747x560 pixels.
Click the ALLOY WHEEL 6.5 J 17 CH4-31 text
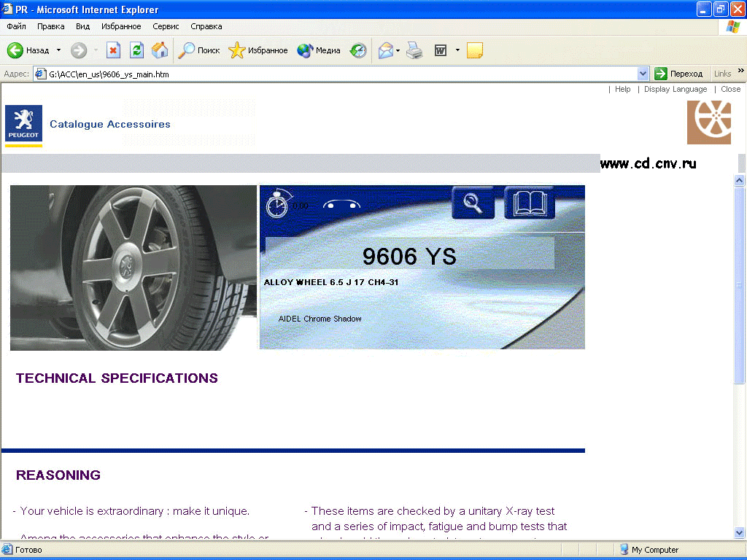331,282
